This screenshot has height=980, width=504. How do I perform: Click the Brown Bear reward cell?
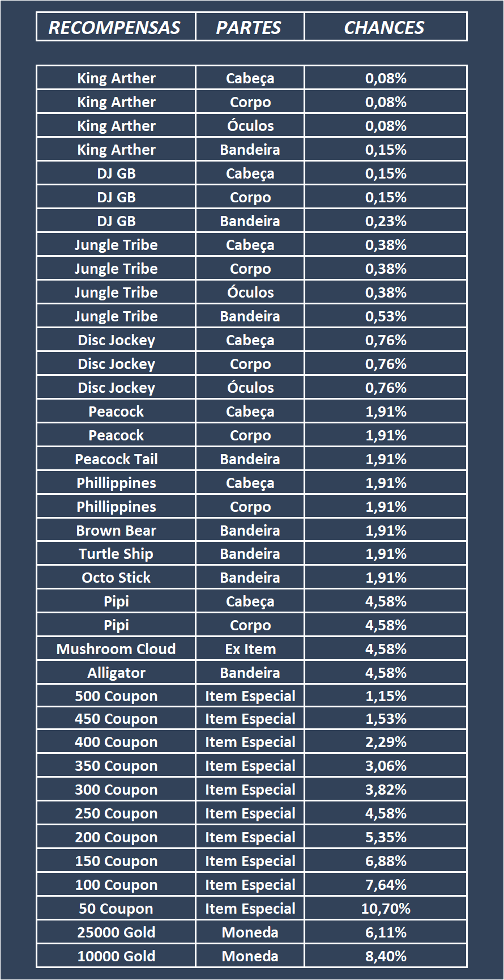click(x=116, y=531)
